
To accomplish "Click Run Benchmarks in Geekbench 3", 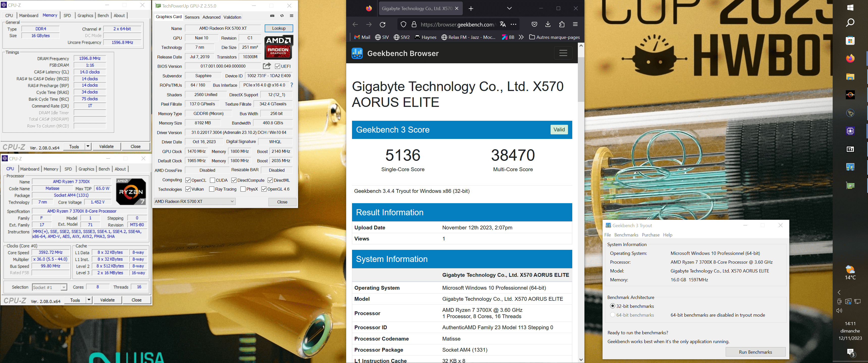I will pyautogui.click(x=755, y=352).
